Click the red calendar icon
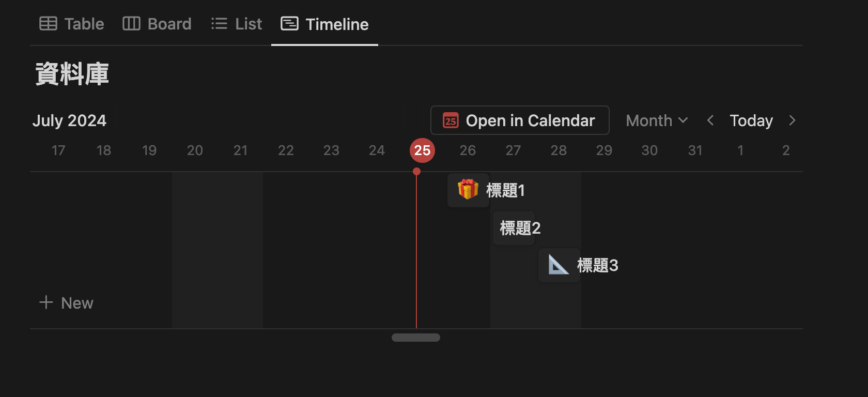Viewport: 868px width, 397px height. click(451, 120)
